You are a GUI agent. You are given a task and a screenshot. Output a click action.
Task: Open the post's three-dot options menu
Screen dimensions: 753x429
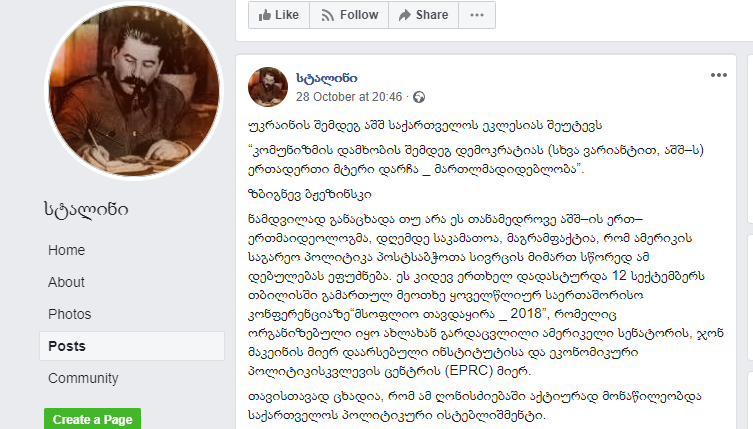click(x=718, y=75)
